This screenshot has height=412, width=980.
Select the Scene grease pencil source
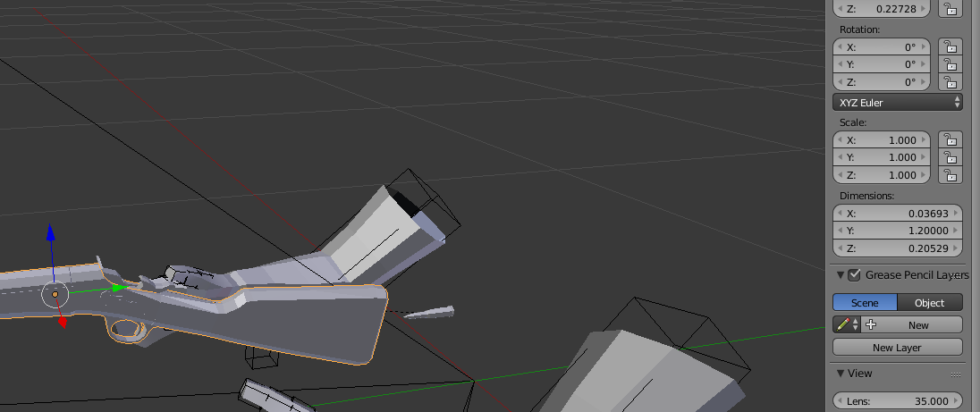[865, 303]
